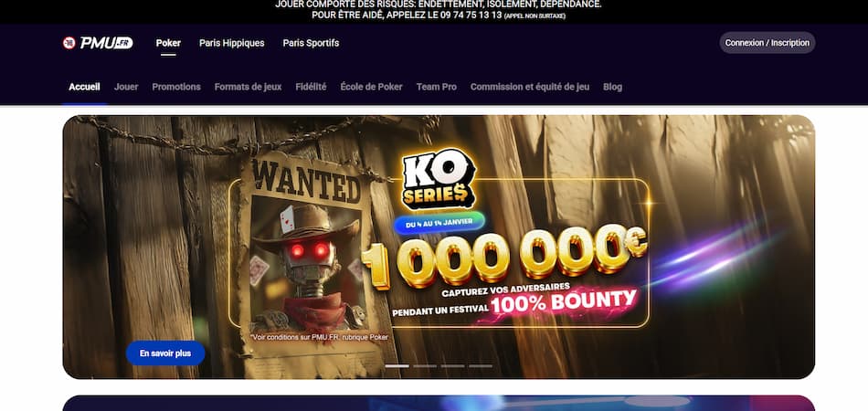Go to the Blog
Viewport: 868px width, 411px height.
coord(613,87)
